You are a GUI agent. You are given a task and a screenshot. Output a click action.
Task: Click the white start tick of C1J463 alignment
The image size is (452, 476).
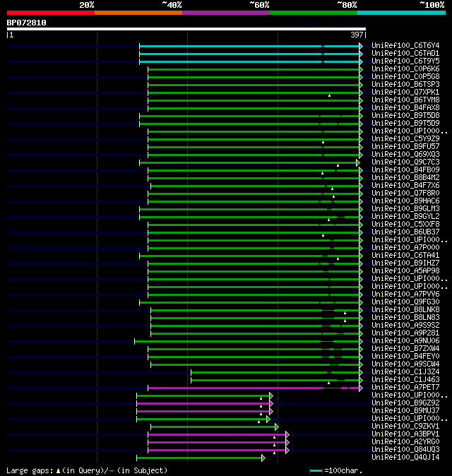coord(191,380)
